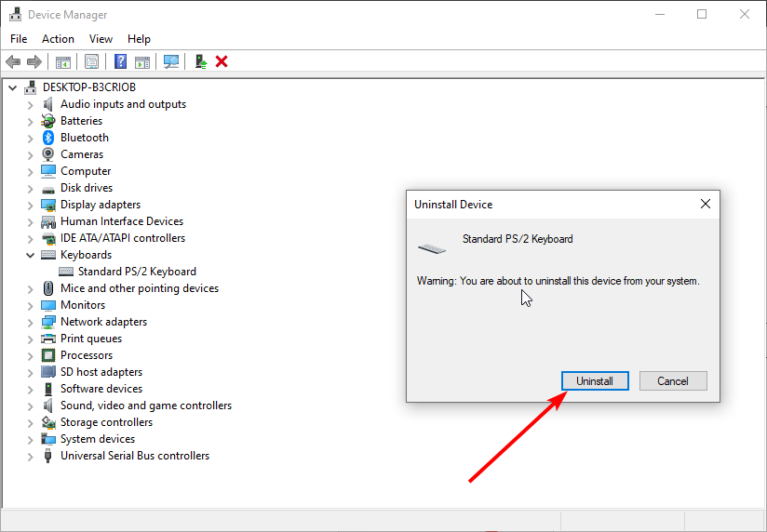Select the Processors chip icon
Screen dimensions: 767x532
(x=48, y=355)
